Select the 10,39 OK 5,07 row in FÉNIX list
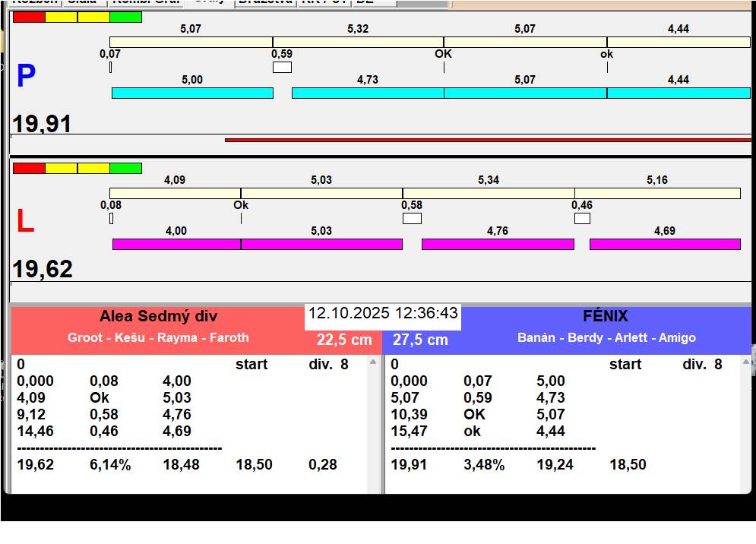 (478, 415)
